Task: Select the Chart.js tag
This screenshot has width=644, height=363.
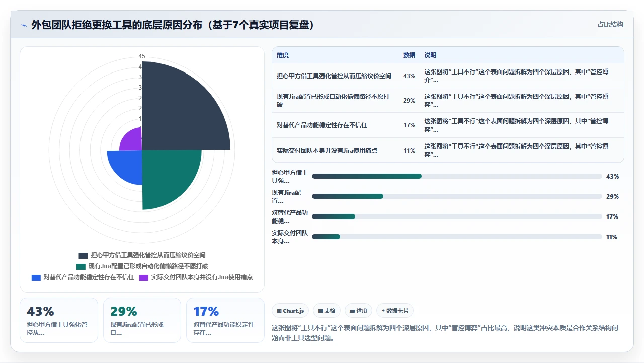Action: [x=291, y=311]
